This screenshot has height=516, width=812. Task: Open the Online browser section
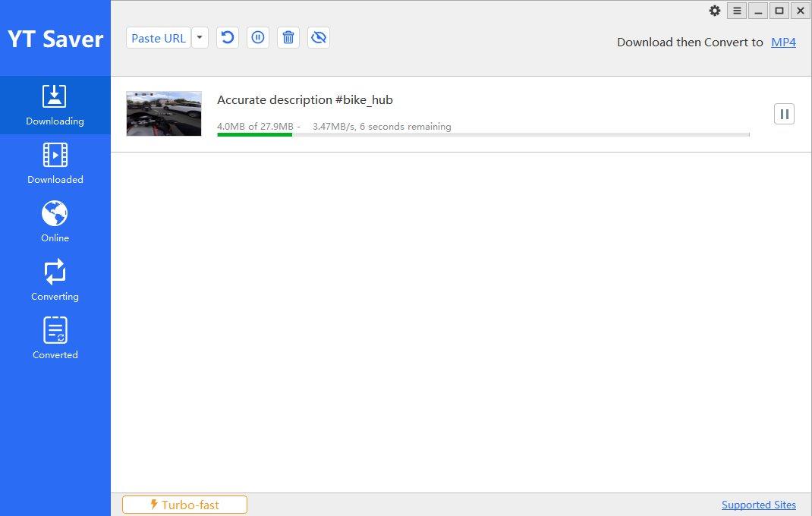pos(54,221)
